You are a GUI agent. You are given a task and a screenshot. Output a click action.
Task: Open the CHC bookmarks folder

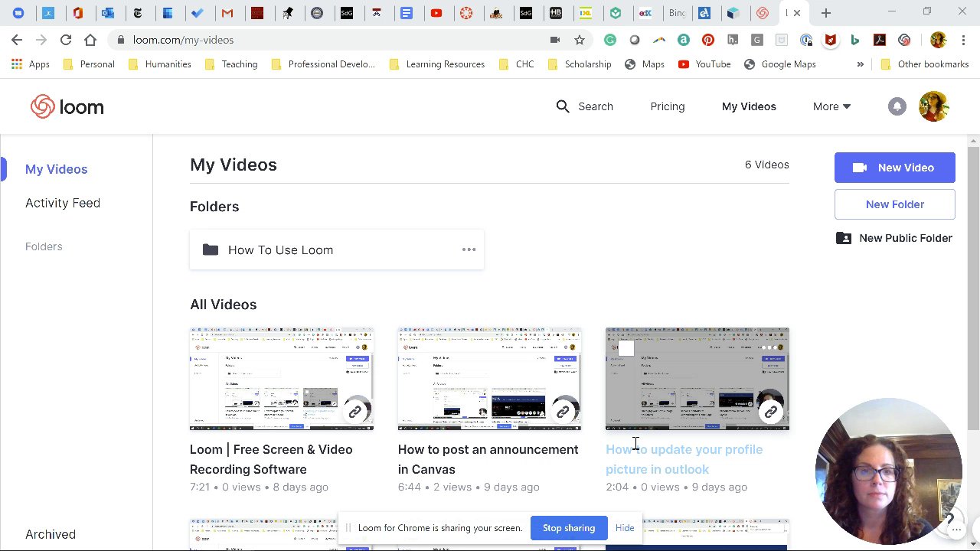click(x=517, y=64)
